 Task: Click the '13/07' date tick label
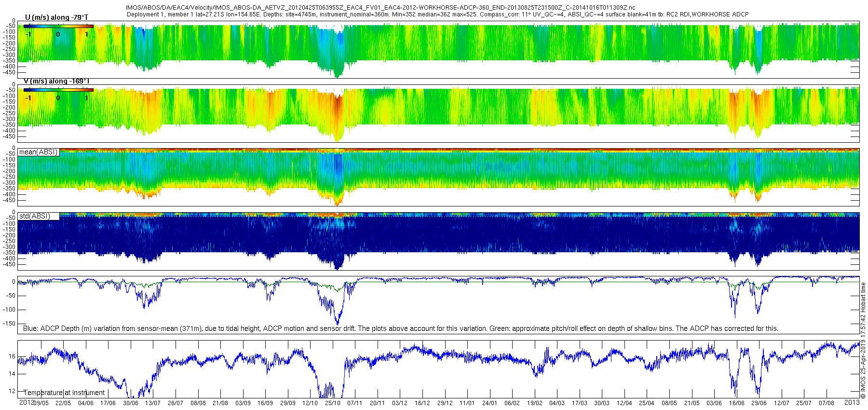(153, 403)
